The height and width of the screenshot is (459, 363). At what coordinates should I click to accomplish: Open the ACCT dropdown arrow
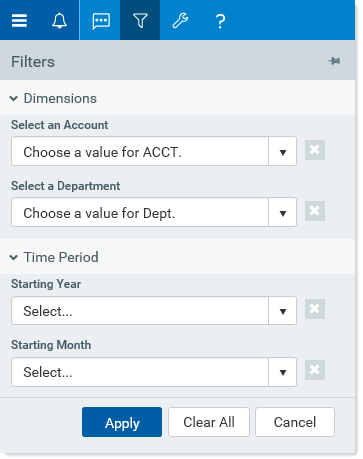click(283, 152)
